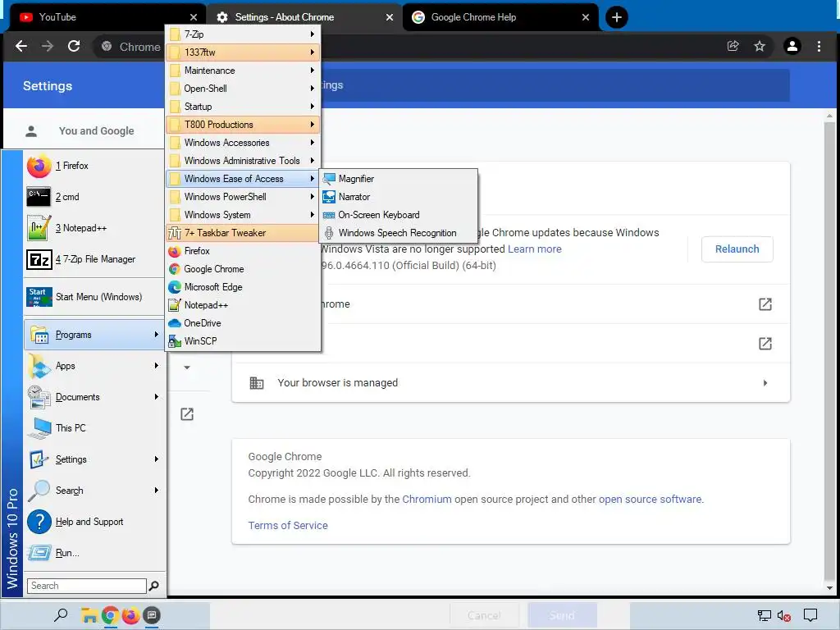Open Start Menu (Windows) entry
The image size is (840, 630).
click(x=94, y=297)
